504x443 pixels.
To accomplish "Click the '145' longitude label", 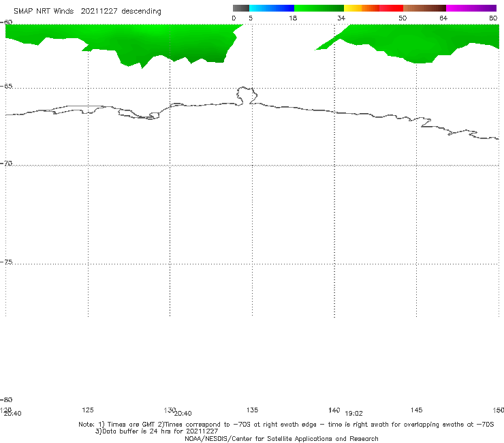I will click(417, 410).
